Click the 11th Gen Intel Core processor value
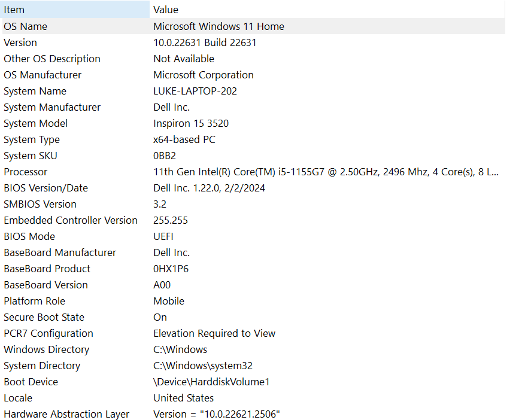Viewport: 522px width, 420px height. [x=326, y=172]
